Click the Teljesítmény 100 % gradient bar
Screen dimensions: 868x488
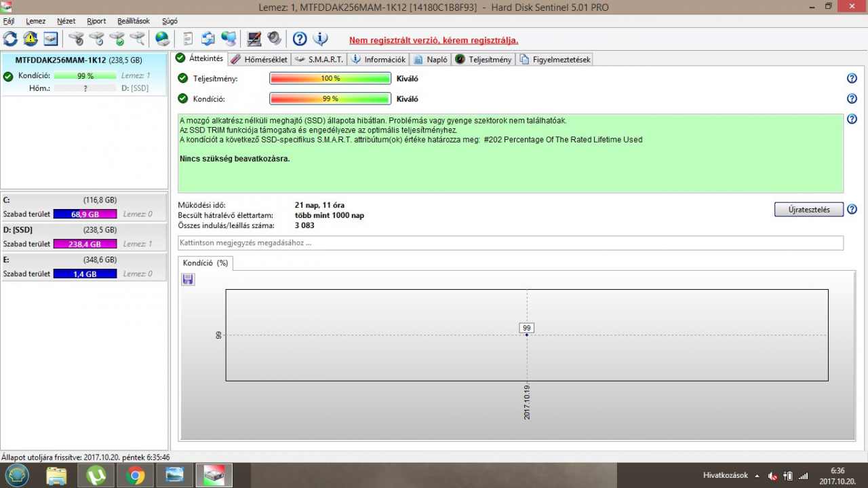[330, 79]
